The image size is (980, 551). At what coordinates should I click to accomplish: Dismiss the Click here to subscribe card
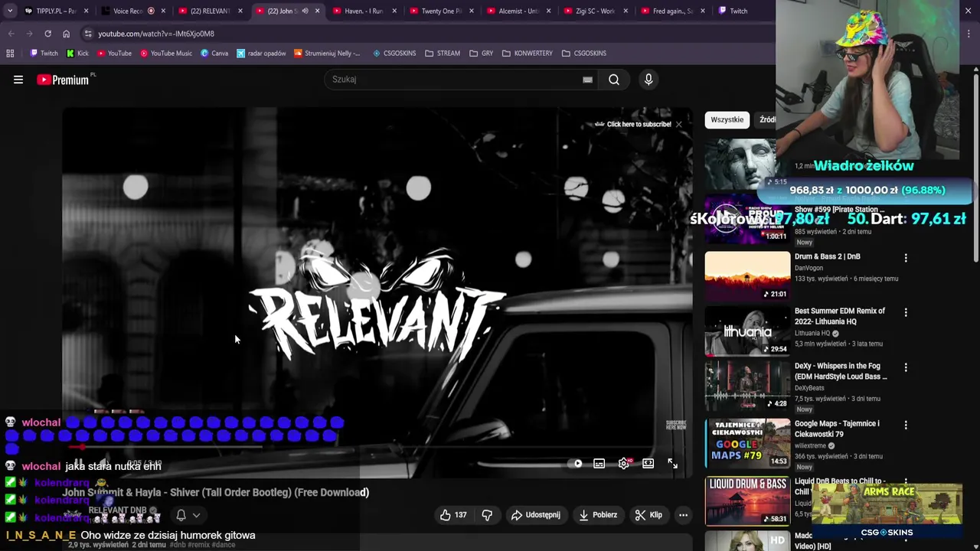coord(678,124)
